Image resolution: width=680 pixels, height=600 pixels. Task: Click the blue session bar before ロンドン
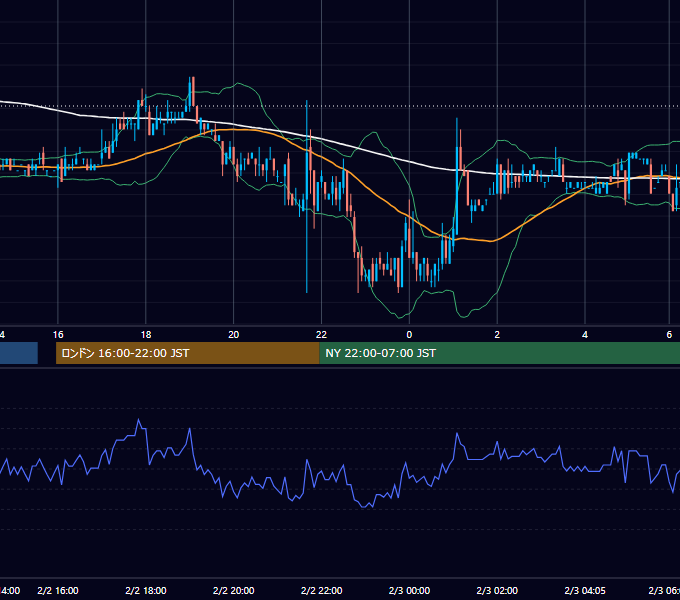[x=19, y=353]
